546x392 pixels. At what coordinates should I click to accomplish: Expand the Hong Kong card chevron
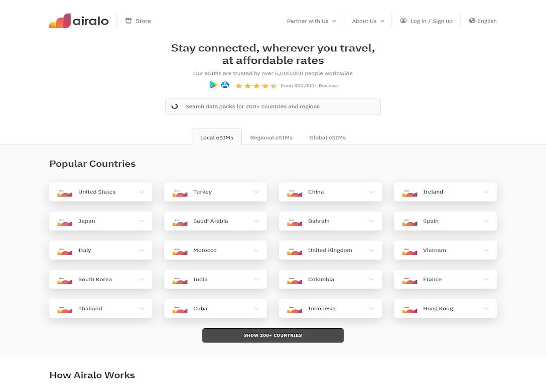click(x=486, y=309)
